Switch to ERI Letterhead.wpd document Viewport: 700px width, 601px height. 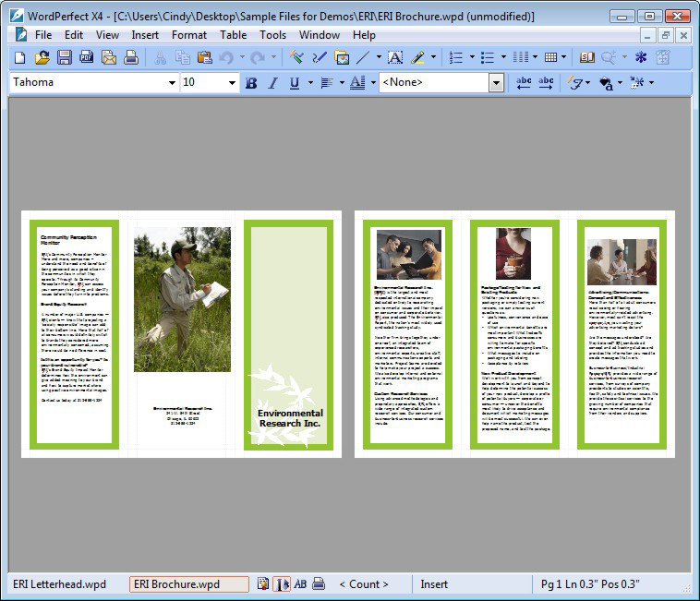tap(61, 584)
